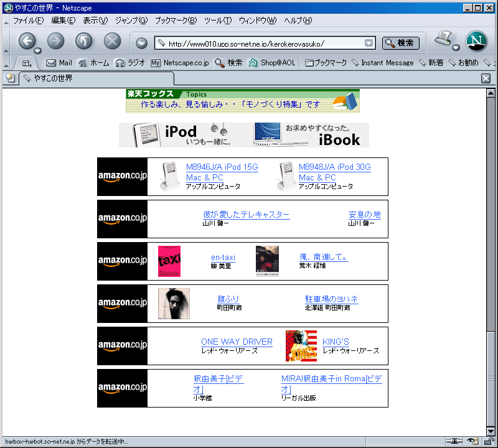Click the Print icon in the toolbar
The width and height of the screenshot is (498, 448).
click(443, 39)
